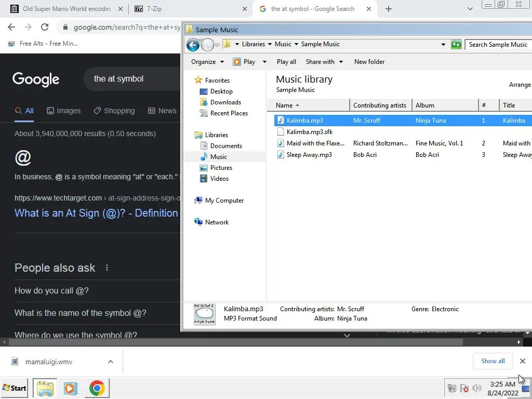Sort by Name column header
This screenshot has height=399, width=532.
[x=309, y=105]
